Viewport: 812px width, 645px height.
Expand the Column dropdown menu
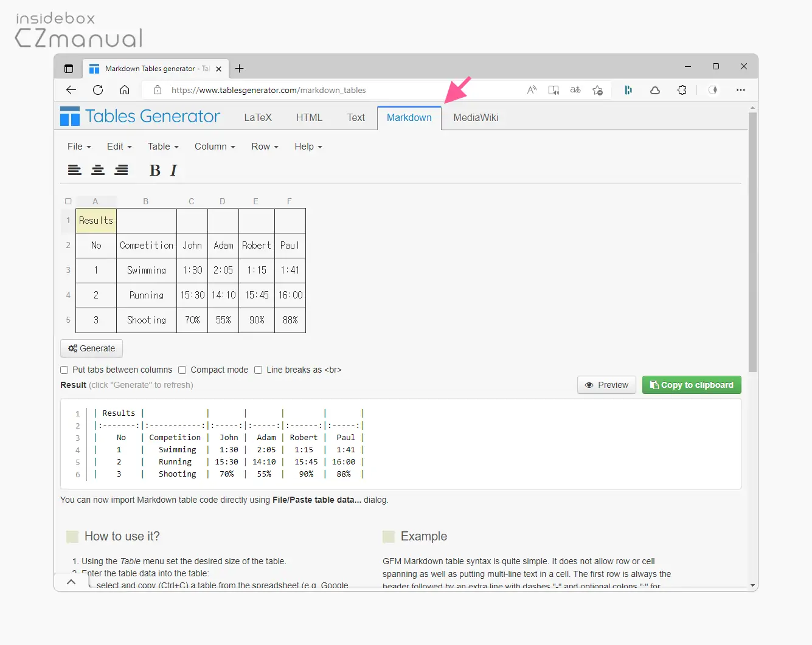(215, 147)
